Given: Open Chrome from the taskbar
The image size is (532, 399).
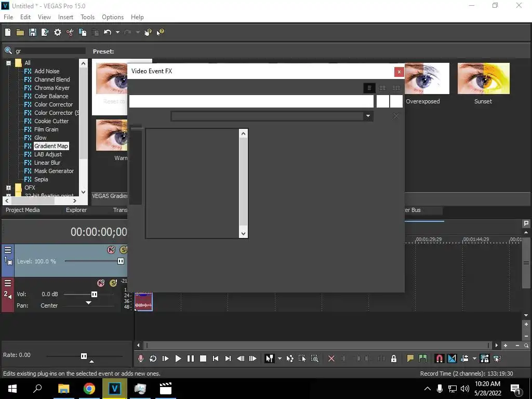Looking at the screenshot, I should tap(89, 389).
